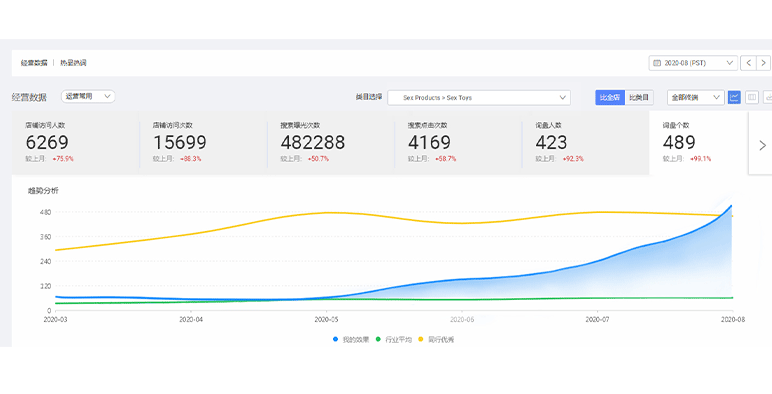772x394 pixels.
Task: Toggle blue legend series 我的效果
Action: (x=351, y=339)
